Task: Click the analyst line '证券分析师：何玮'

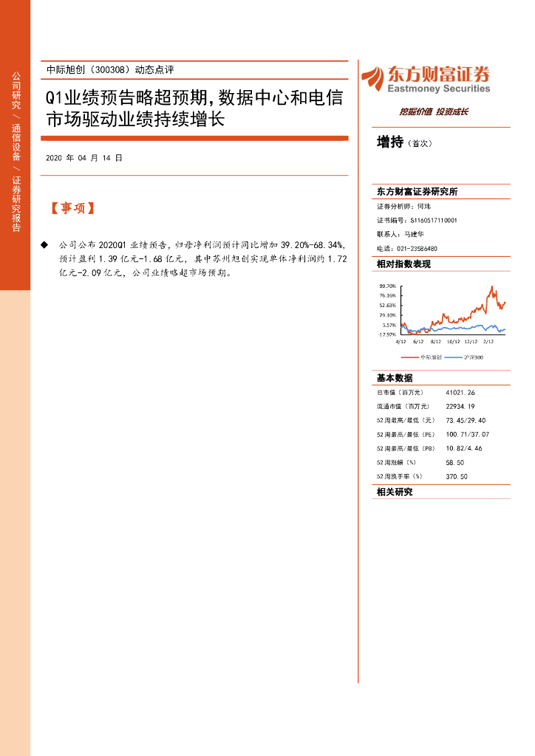Action: click(403, 207)
